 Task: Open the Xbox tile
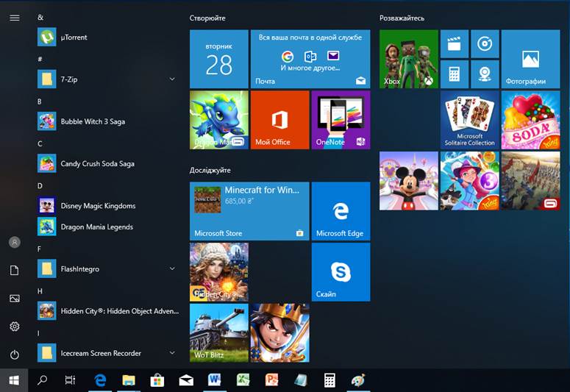[x=409, y=59]
